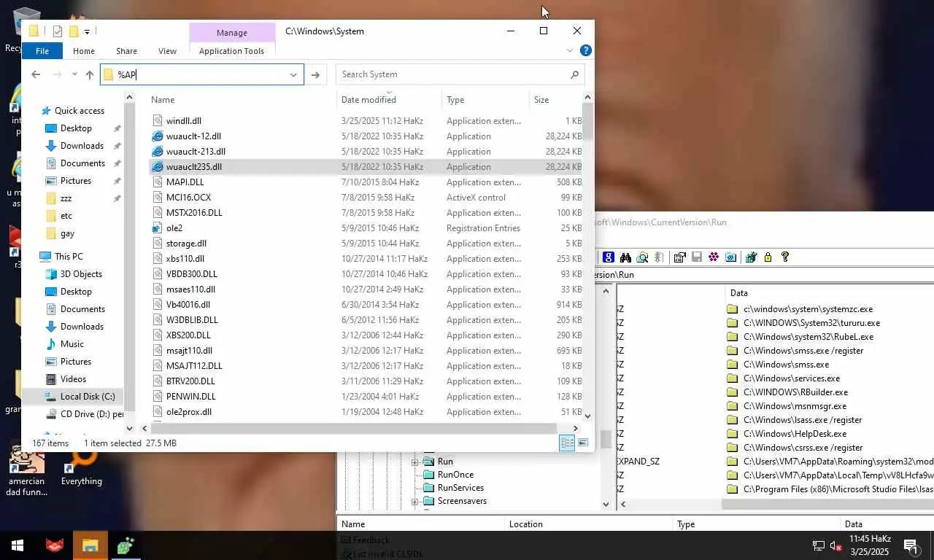The height and width of the screenshot is (560, 934).
Task: Click File Explorer icon on taskbar
Action: click(90, 545)
